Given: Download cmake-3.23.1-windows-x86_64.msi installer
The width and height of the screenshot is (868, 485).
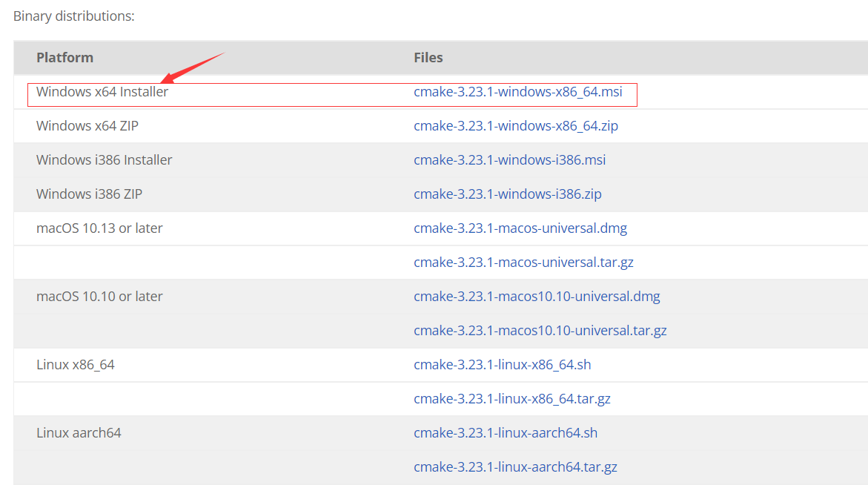Looking at the screenshot, I should click(517, 92).
